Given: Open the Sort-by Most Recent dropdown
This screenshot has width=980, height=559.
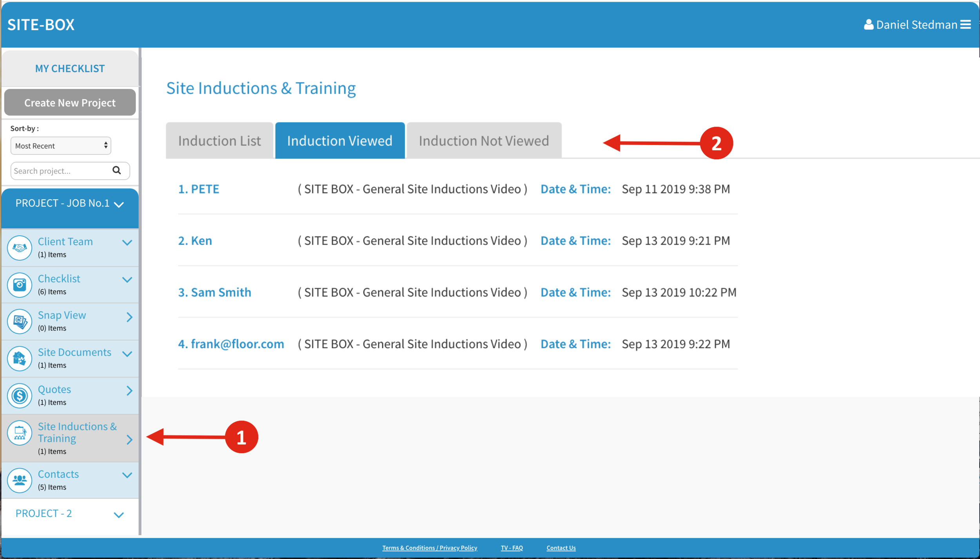Looking at the screenshot, I should click(61, 146).
